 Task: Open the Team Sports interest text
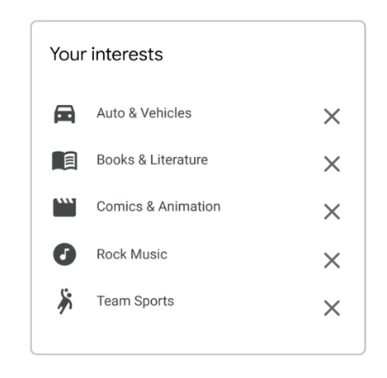tap(135, 301)
